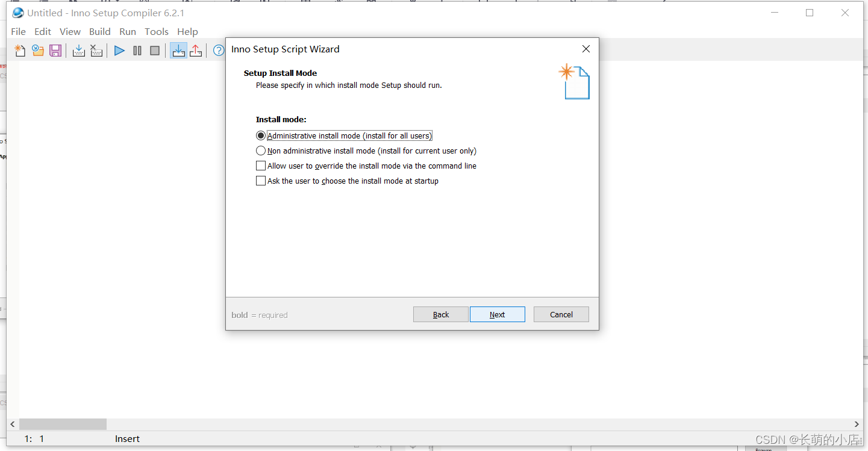Click the horizontal scrollbar right arrow
868x451 pixels.
(x=857, y=425)
